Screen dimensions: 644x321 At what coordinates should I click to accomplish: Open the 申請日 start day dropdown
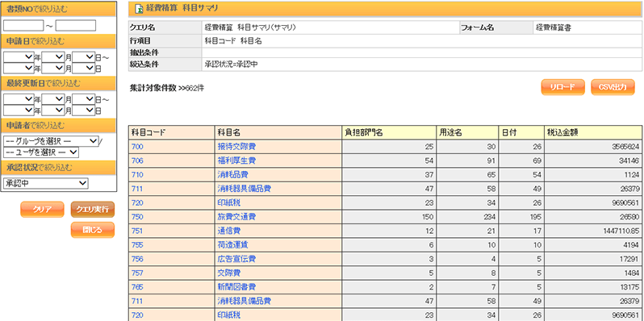point(83,57)
